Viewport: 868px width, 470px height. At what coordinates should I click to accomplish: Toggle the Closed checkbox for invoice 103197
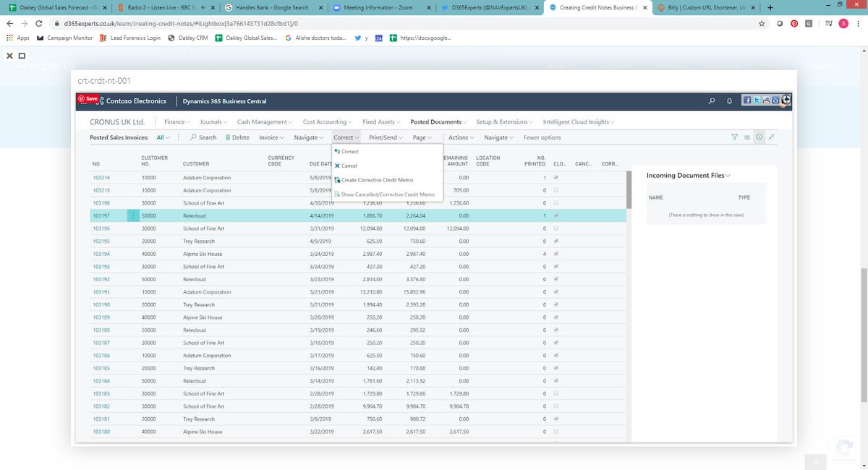(x=556, y=215)
